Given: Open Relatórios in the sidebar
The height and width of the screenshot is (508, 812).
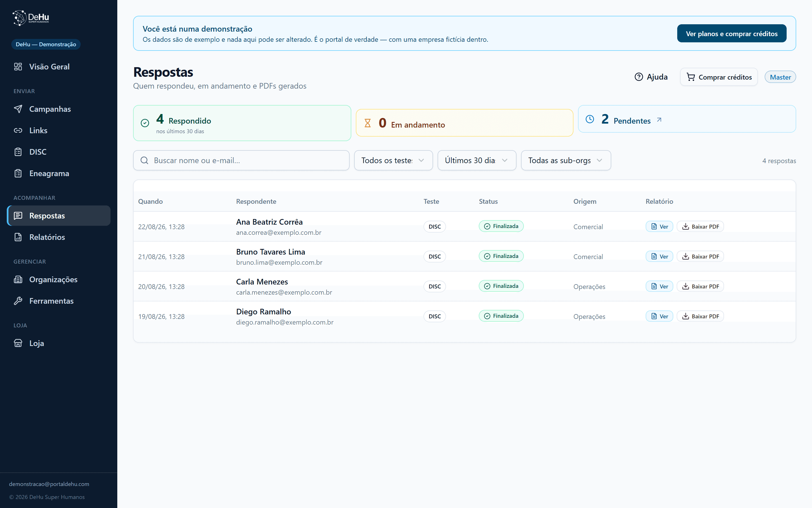Looking at the screenshot, I should pos(58,237).
